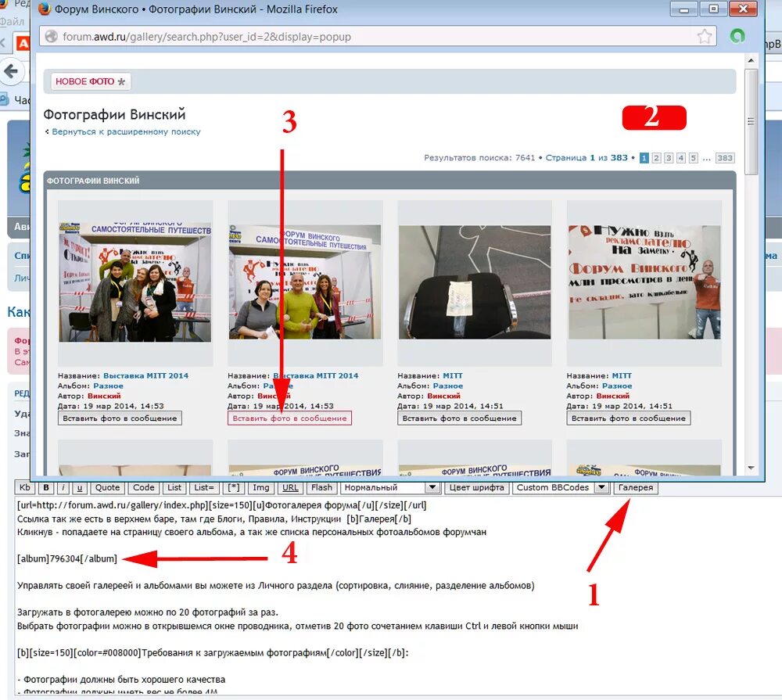
Task: Click third photo title MITT
Action: 453,375
